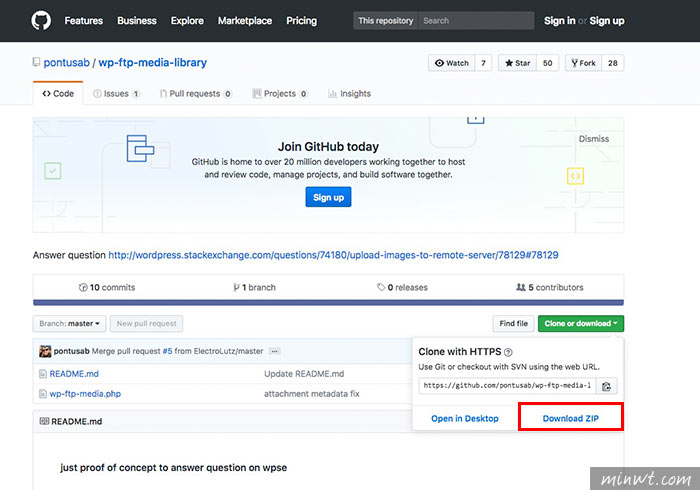Screen dimensions: 700x490
Task: Watch this repository
Action: [452, 63]
